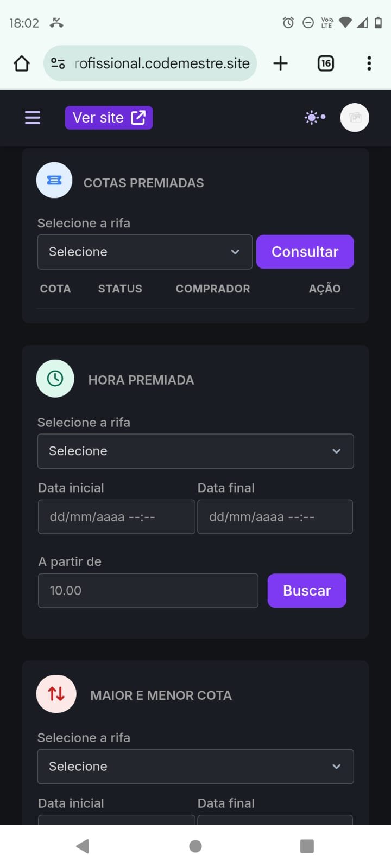Screen dimensions: 391x868
Task: Click the A partir de amount field
Action: [x=148, y=591]
